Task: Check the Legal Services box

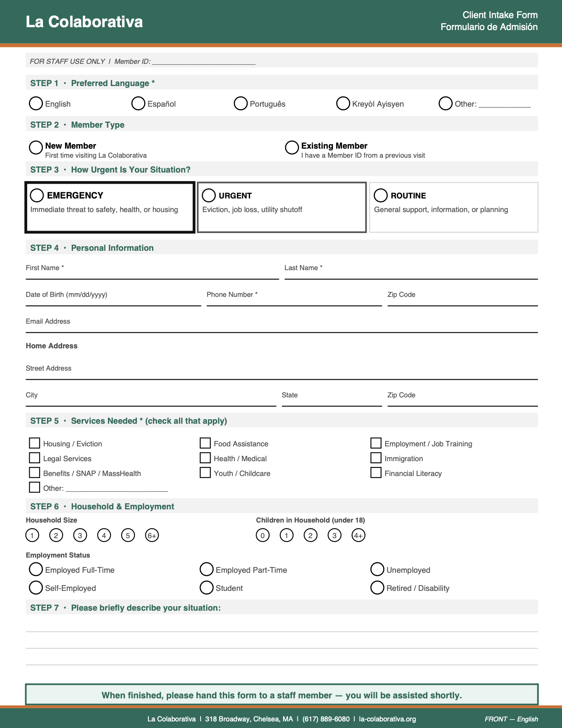Action: (35, 458)
